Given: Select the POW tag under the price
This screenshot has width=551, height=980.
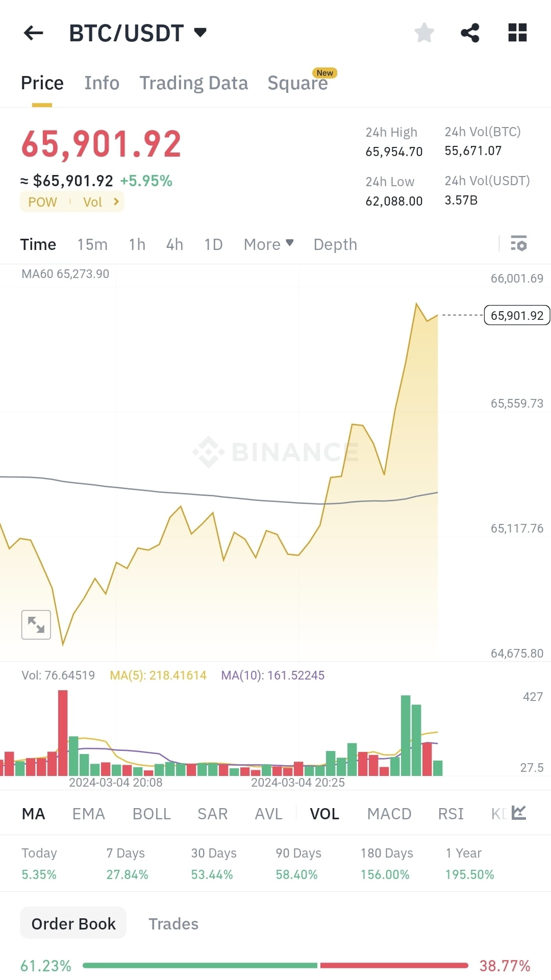Looking at the screenshot, I should [x=42, y=202].
